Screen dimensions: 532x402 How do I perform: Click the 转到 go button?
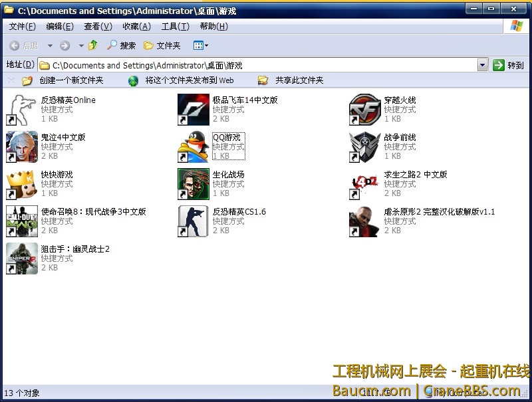[x=509, y=65]
